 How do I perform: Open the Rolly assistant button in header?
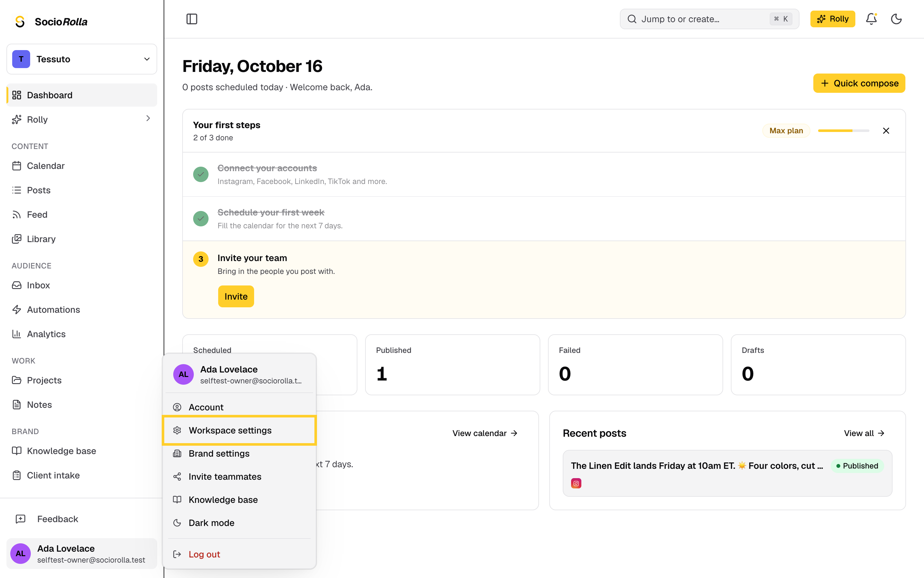832,19
